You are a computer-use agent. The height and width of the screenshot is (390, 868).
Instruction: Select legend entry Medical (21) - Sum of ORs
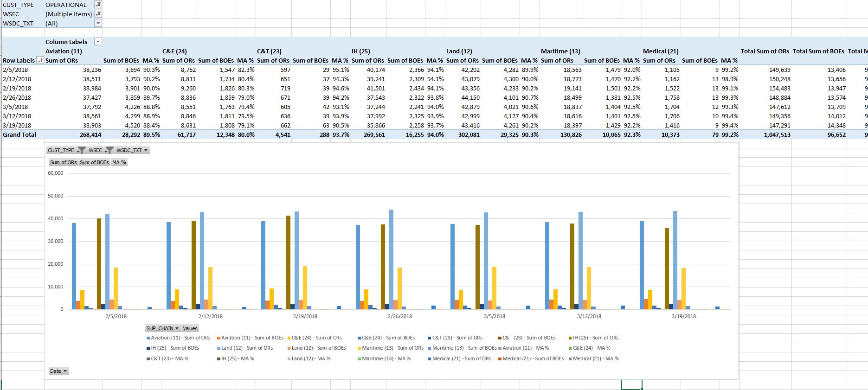point(459,358)
